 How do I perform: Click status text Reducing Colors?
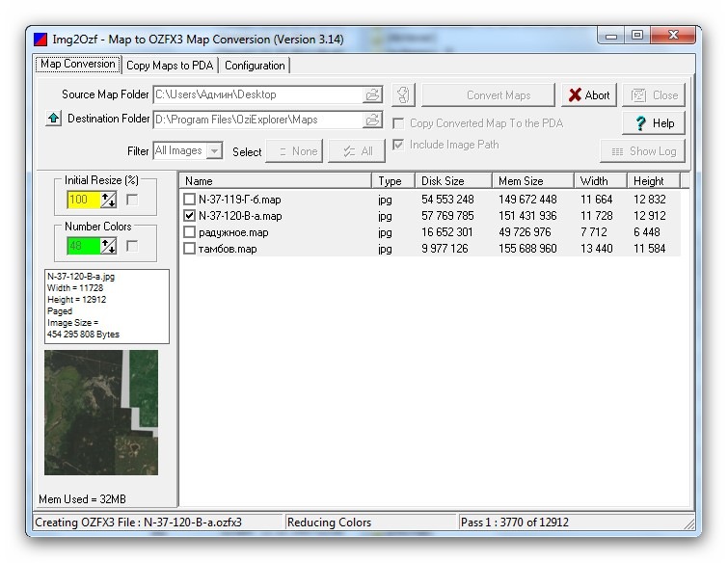pos(329,523)
